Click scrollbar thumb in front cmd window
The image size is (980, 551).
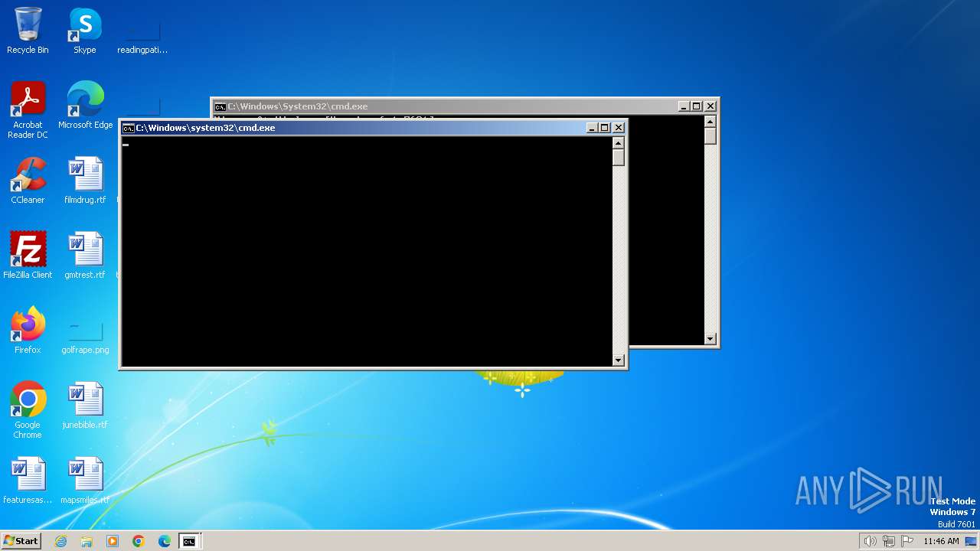click(x=619, y=158)
